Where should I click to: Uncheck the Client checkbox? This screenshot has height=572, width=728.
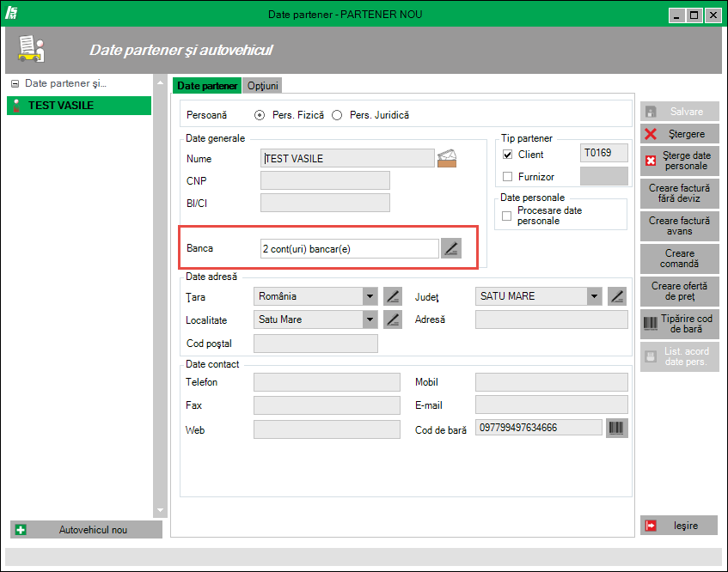tap(507, 155)
